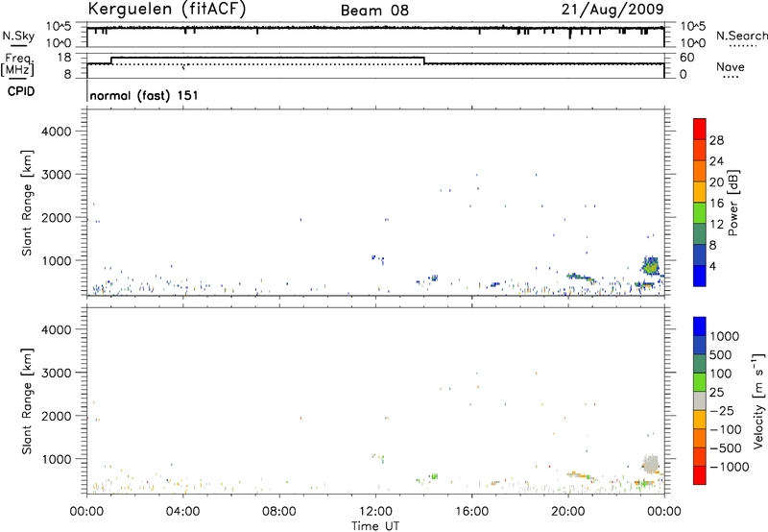
Task: Click the '12:00' time axis label
Action: (x=375, y=512)
